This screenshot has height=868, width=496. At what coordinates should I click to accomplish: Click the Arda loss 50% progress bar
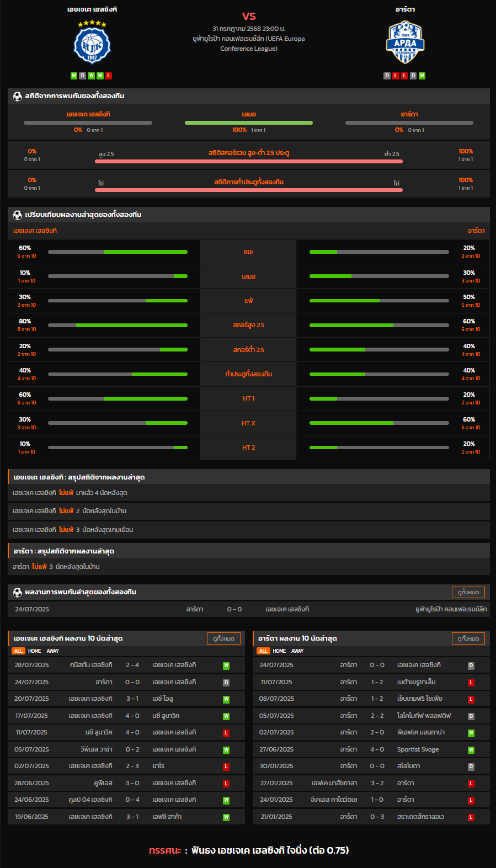click(379, 301)
